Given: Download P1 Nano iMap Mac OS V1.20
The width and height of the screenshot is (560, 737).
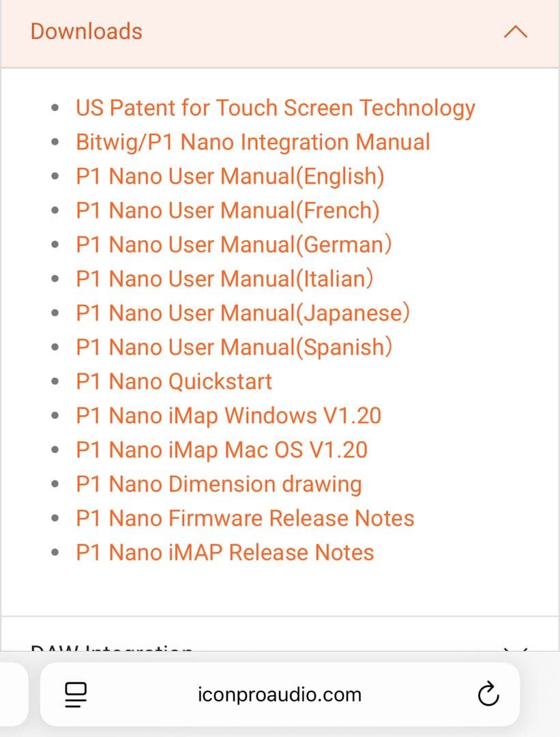Looking at the screenshot, I should (x=222, y=449).
